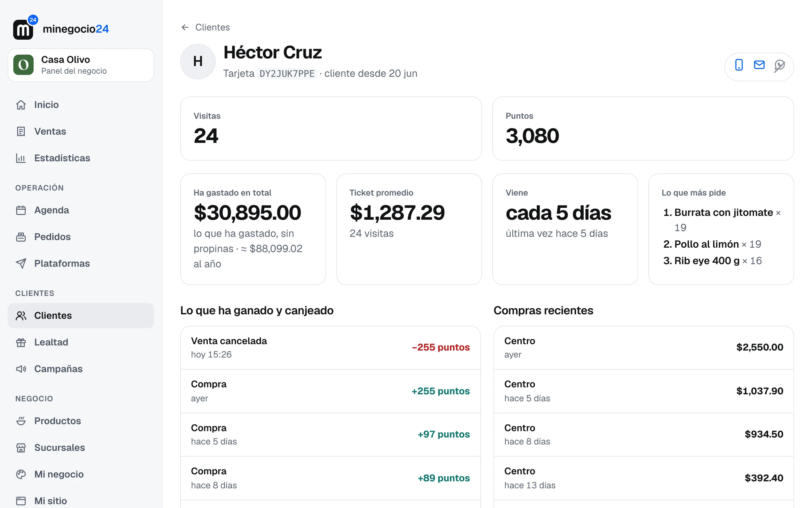The image size is (812, 508).
Task: Click the email envelope icon
Action: 759,65
